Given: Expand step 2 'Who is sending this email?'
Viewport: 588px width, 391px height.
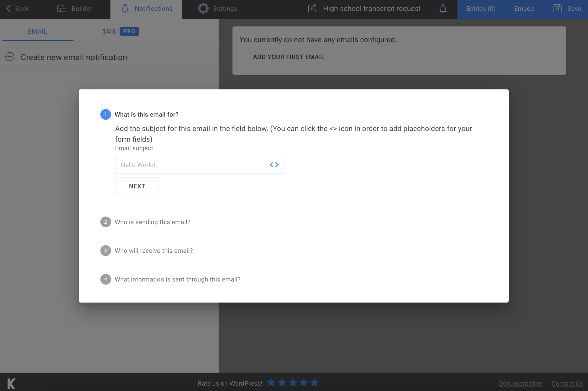Looking at the screenshot, I should (x=152, y=222).
